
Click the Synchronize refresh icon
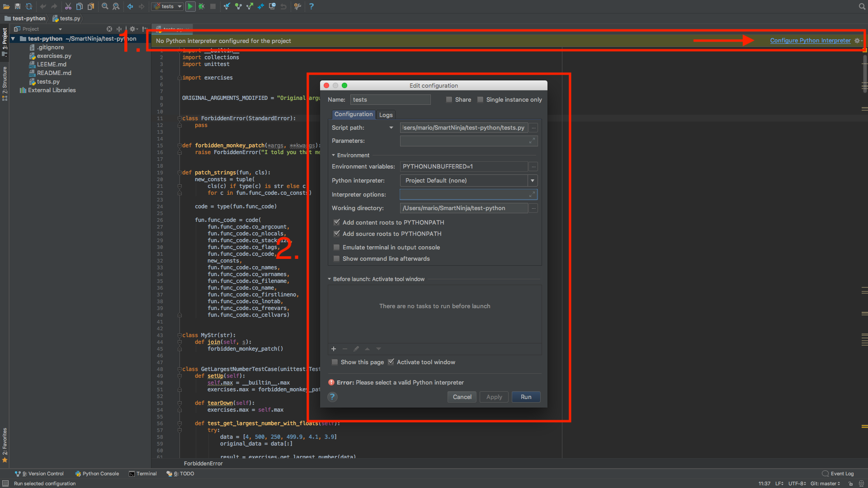[x=29, y=6]
